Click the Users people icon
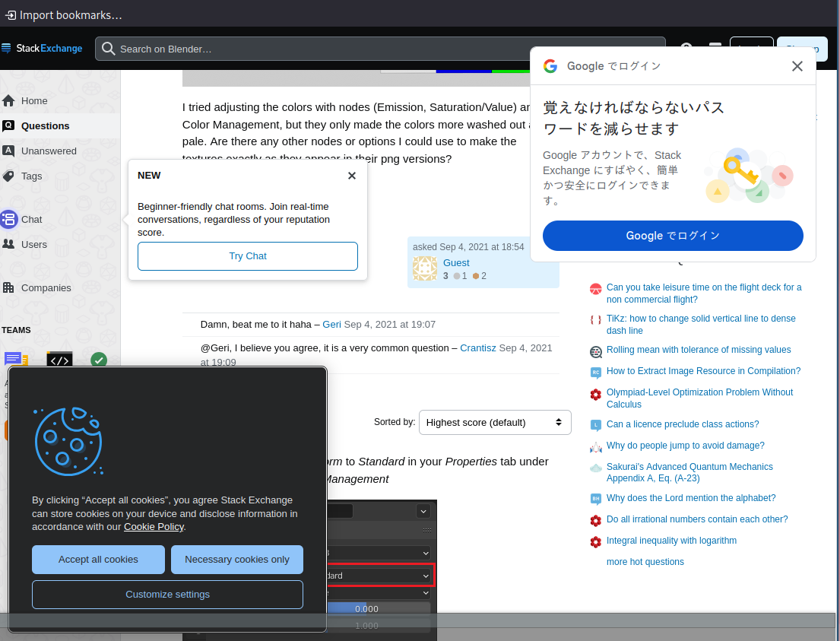The width and height of the screenshot is (840, 641). (x=8, y=244)
